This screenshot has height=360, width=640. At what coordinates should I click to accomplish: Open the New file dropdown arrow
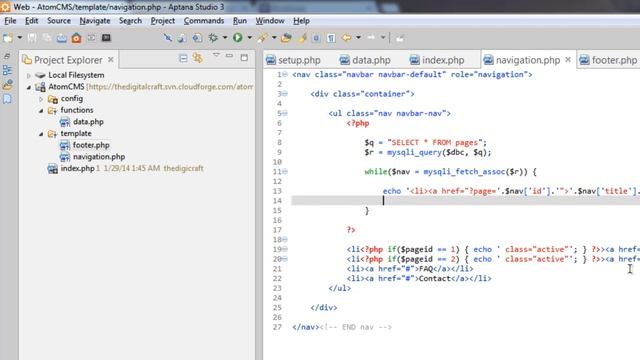click(x=20, y=38)
